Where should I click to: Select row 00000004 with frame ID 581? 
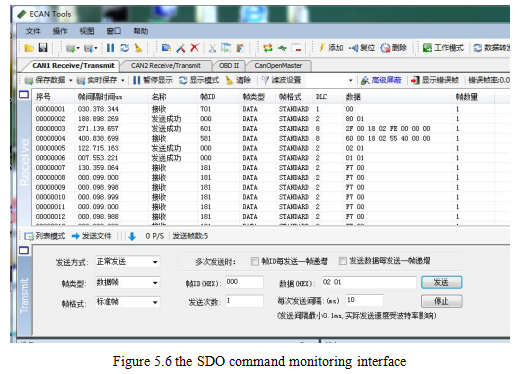click(x=263, y=138)
